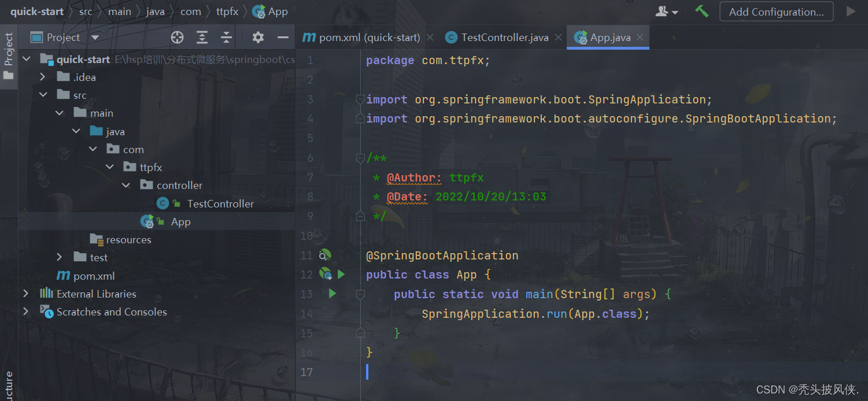Fold the main method on line 13
868x401 pixels.
click(360, 294)
